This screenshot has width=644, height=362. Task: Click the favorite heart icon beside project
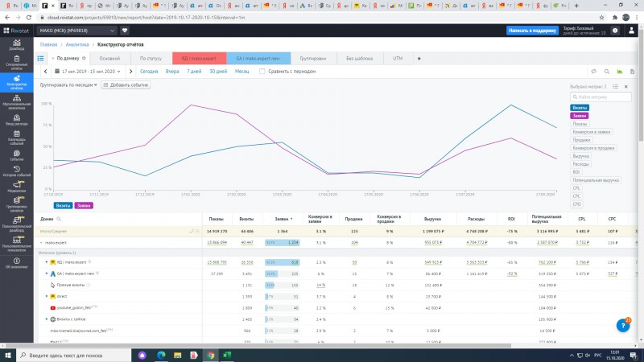(125, 31)
